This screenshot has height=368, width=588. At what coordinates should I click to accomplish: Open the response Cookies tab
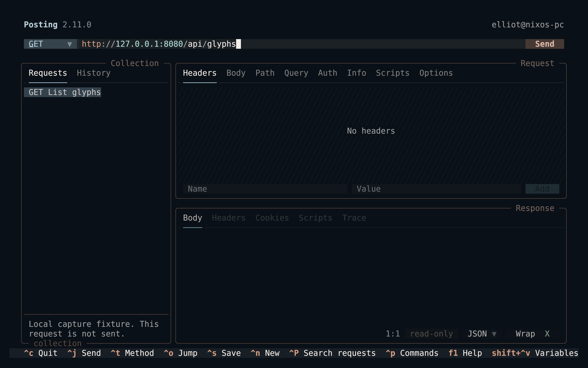(x=272, y=218)
